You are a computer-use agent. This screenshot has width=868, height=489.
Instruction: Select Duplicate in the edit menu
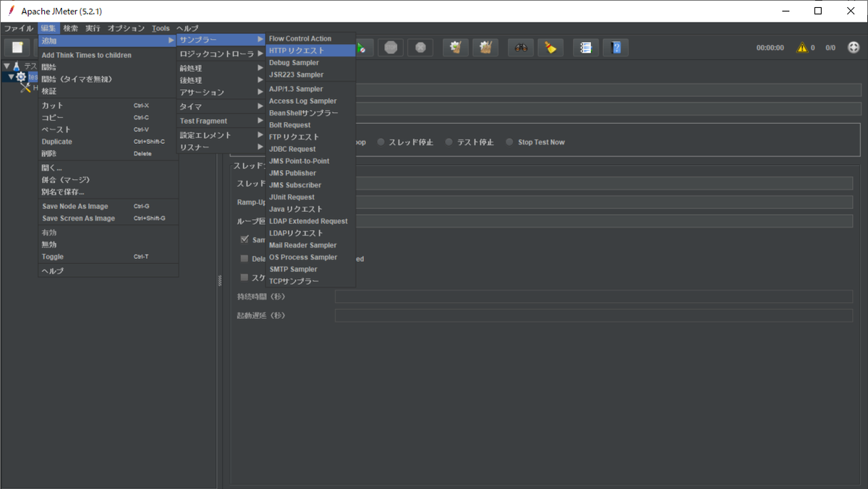108,142
